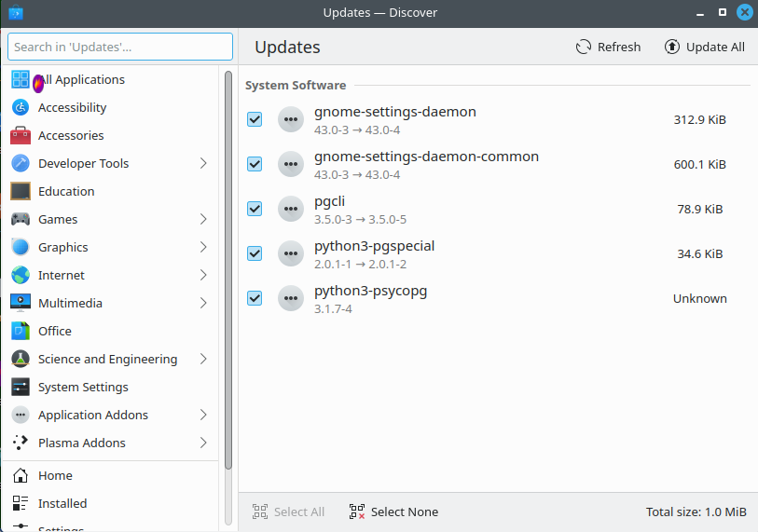The image size is (758, 532).
Task: Click the Home house icon
Action: 21,475
